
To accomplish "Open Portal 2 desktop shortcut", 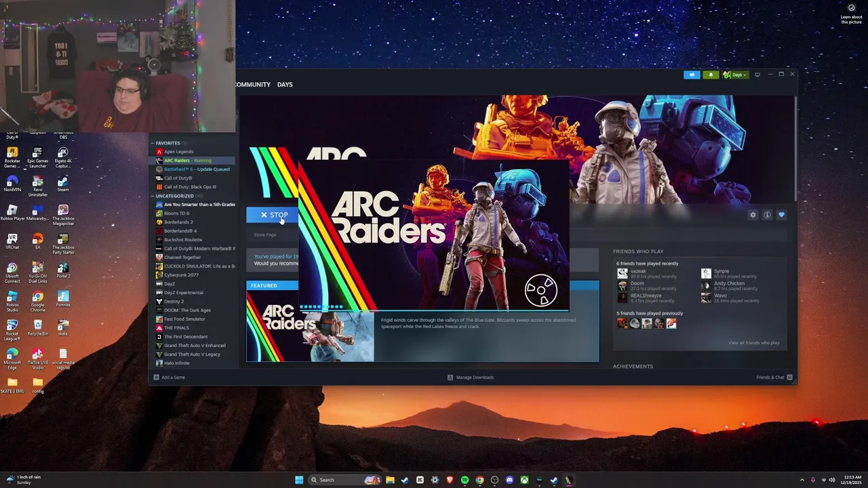I will (x=63, y=270).
